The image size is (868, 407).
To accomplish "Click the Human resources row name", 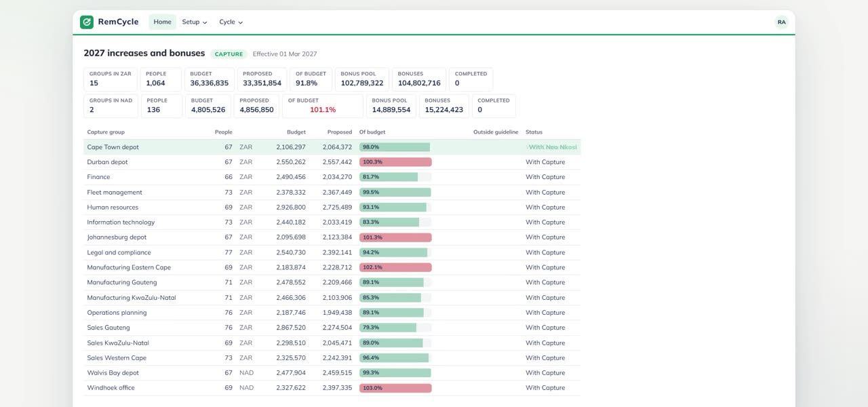I will (113, 208).
